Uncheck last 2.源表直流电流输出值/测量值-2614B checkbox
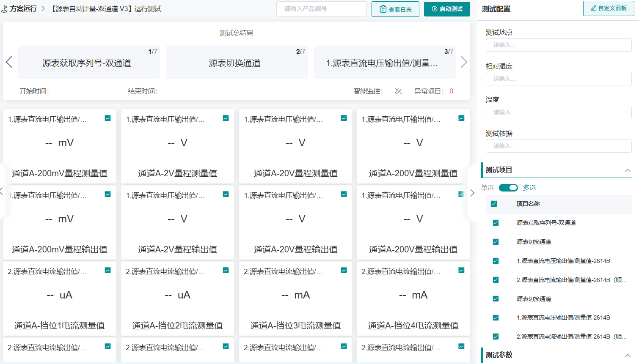Viewport: 639px width, 364px height. click(x=496, y=337)
